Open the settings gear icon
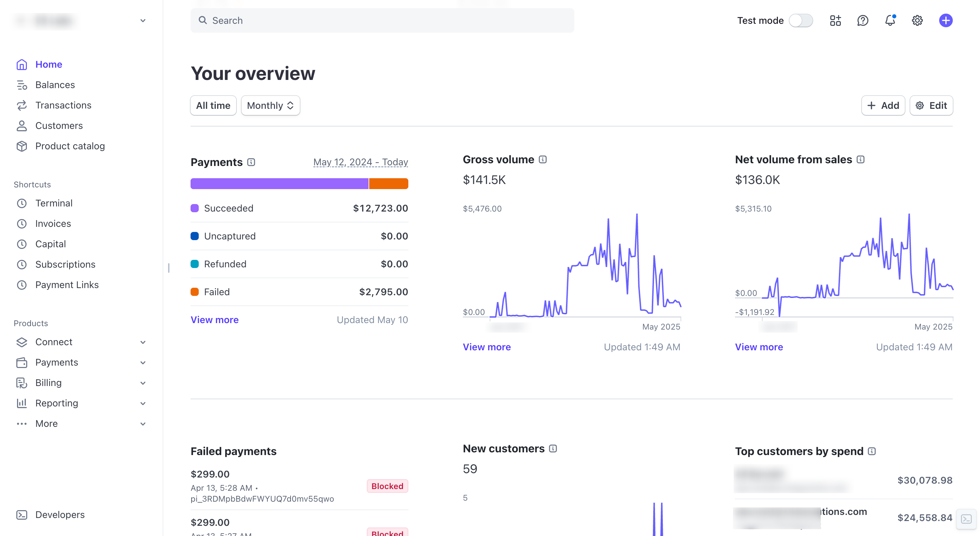This screenshot has width=980, height=536. pyautogui.click(x=917, y=20)
